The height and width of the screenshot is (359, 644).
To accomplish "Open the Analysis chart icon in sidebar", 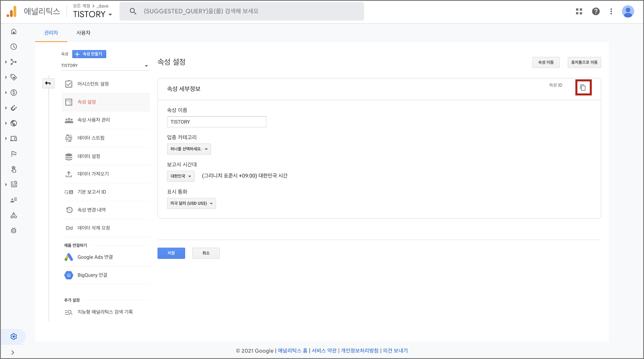I will point(14,184).
